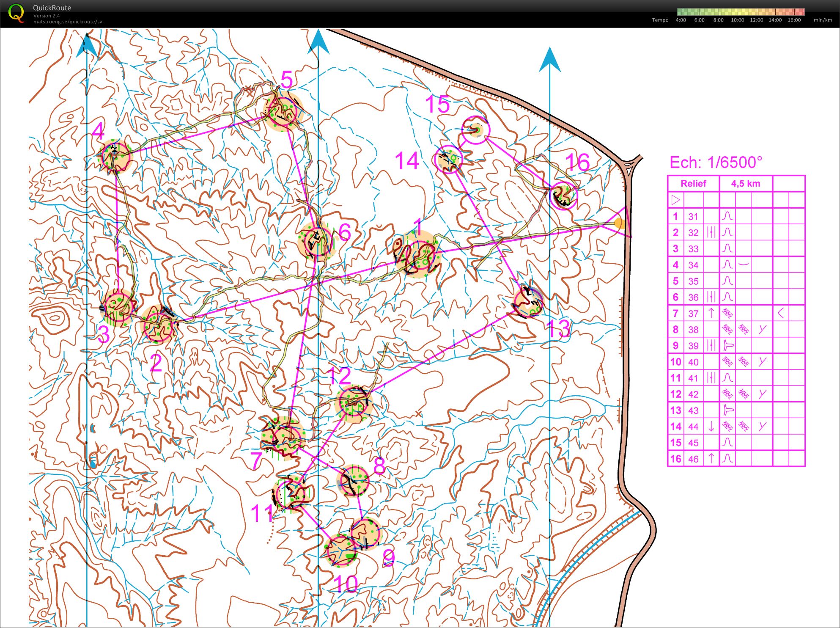This screenshot has width=840, height=628.
Task: Click the control circle next to number 15
Action: coord(475,130)
